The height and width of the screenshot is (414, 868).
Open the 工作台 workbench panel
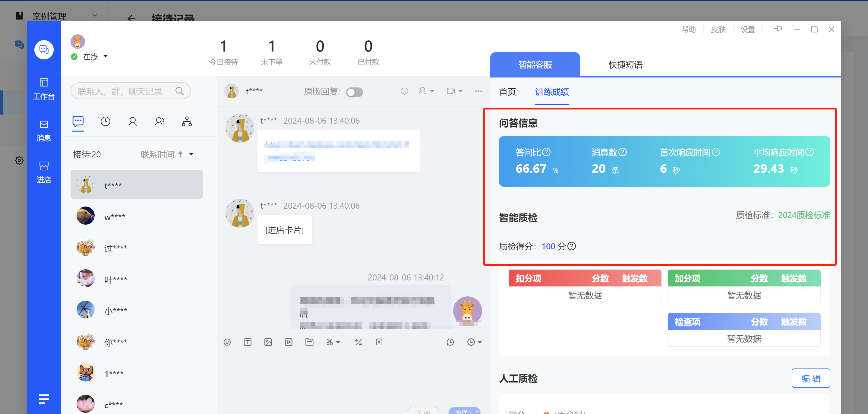click(x=44, y=89)
